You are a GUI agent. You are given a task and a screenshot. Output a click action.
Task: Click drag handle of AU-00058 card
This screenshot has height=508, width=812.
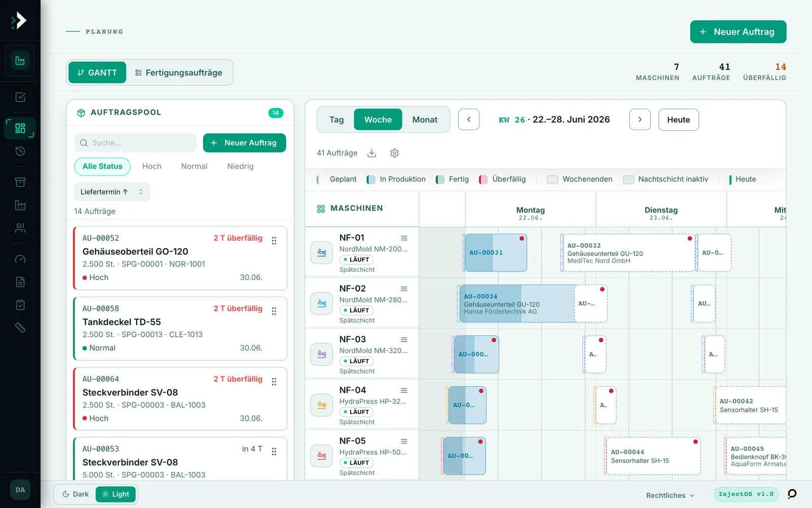click(x=274, y=311)
